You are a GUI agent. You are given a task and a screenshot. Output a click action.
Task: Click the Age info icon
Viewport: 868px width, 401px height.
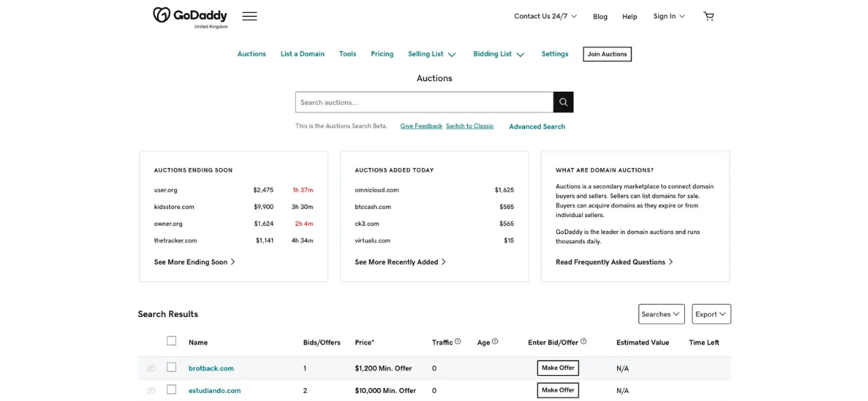tap(495, 342)
